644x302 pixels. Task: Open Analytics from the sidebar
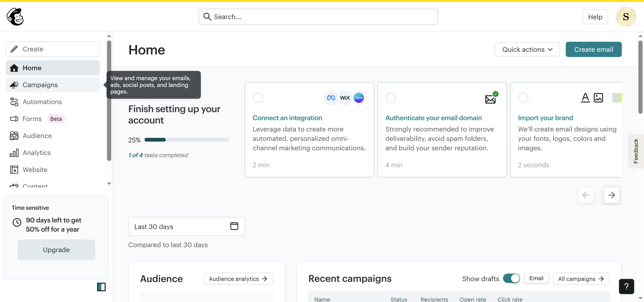click(x=36, y=153)
